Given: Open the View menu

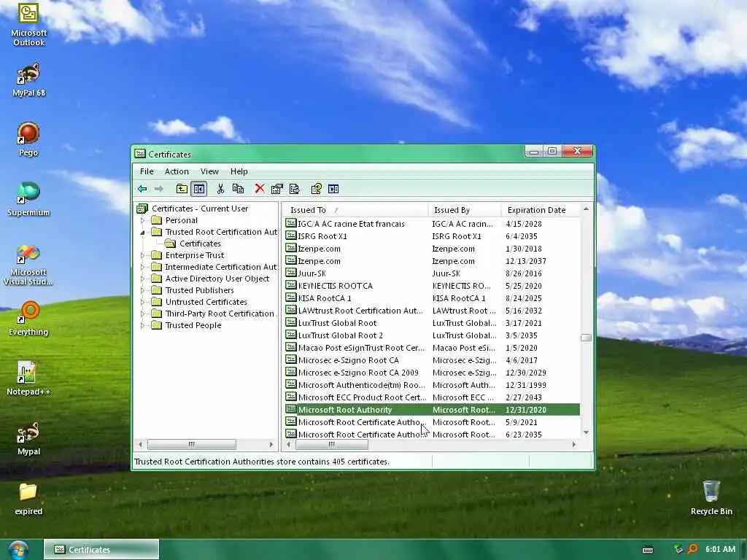Looking at the screenshot, I should pyautogui.click(x=209, y=171).
